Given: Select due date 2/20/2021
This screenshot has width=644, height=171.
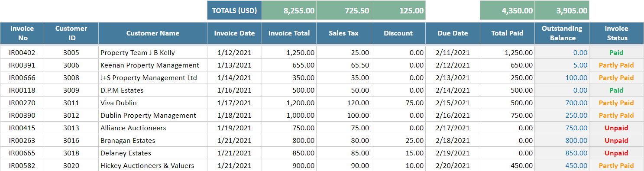Looking at the screenshot, I should click(453, 165).
